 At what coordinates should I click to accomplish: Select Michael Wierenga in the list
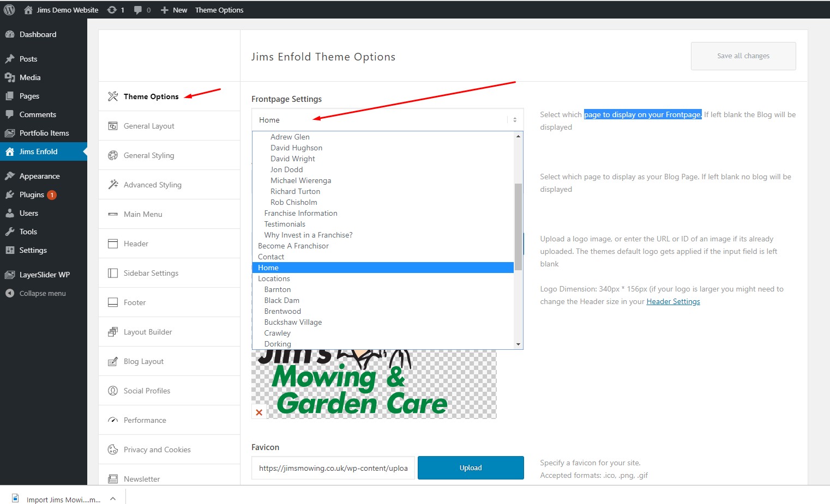pos(383,180)
